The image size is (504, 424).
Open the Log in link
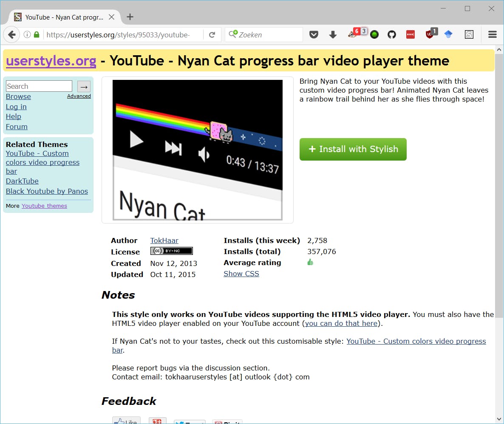coord(16,107)
